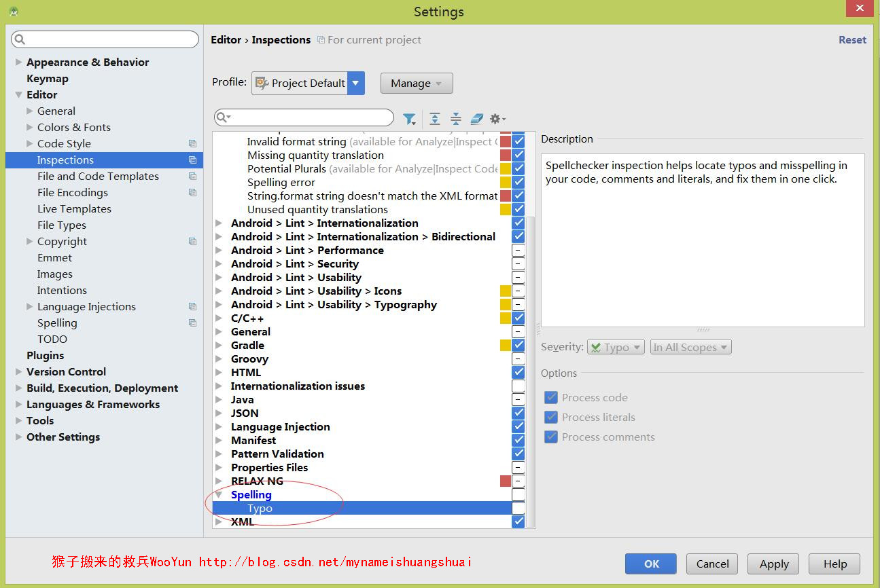The width and height of the screenshot is (880, 588).
Task: Click the OK button
Action: coord(651,564)
